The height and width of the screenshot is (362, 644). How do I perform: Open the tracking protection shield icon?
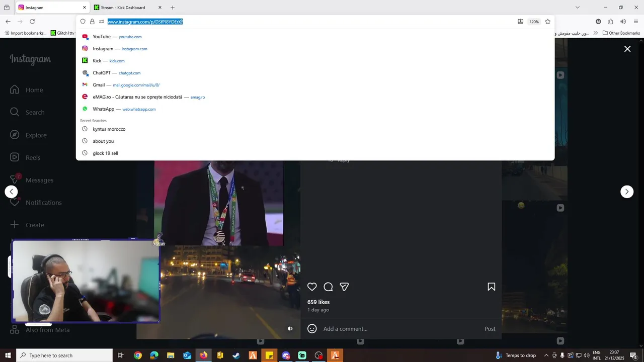[83, 22]
